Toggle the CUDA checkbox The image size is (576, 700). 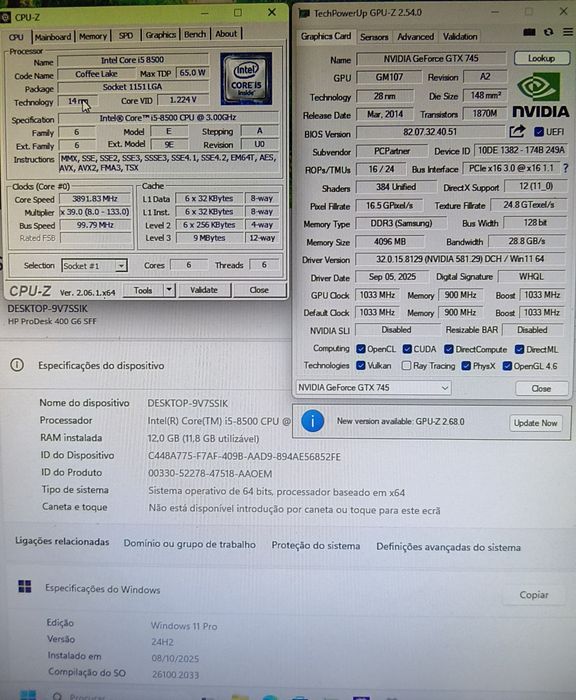[x=407, y=349]
